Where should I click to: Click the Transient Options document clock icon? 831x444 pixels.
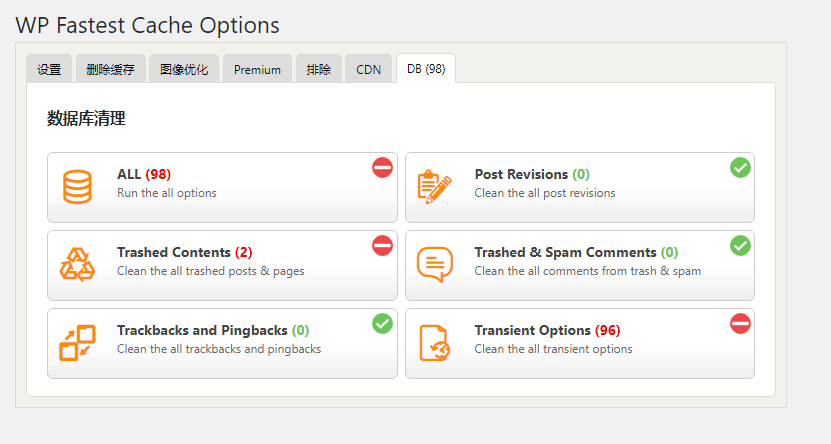435,343
